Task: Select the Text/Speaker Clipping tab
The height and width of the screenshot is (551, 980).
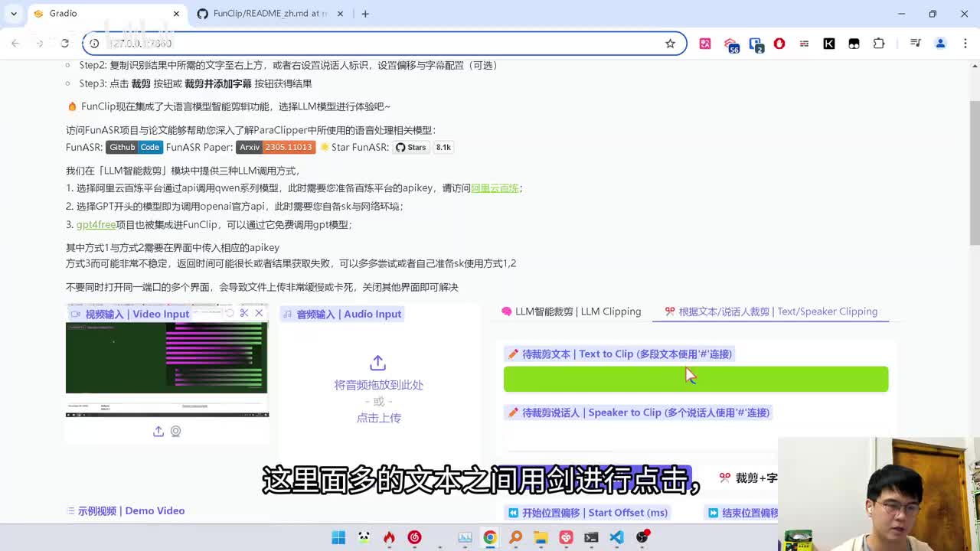Action: pos(771,311)
